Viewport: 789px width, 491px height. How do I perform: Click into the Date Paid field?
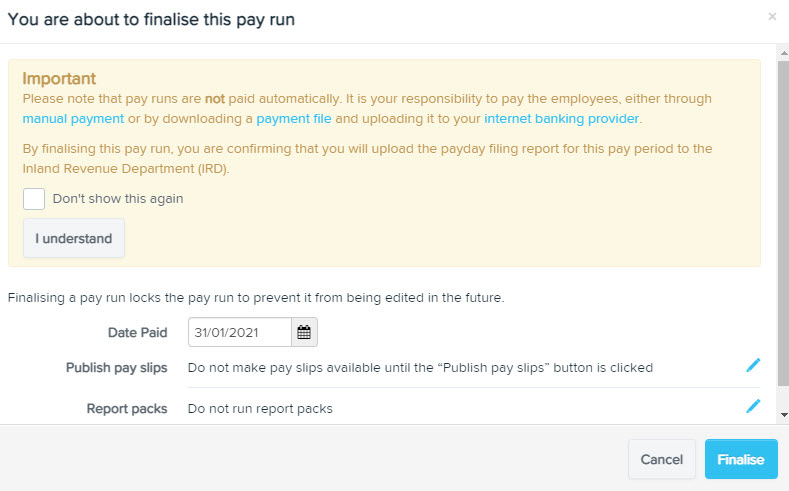click(240, 332)
